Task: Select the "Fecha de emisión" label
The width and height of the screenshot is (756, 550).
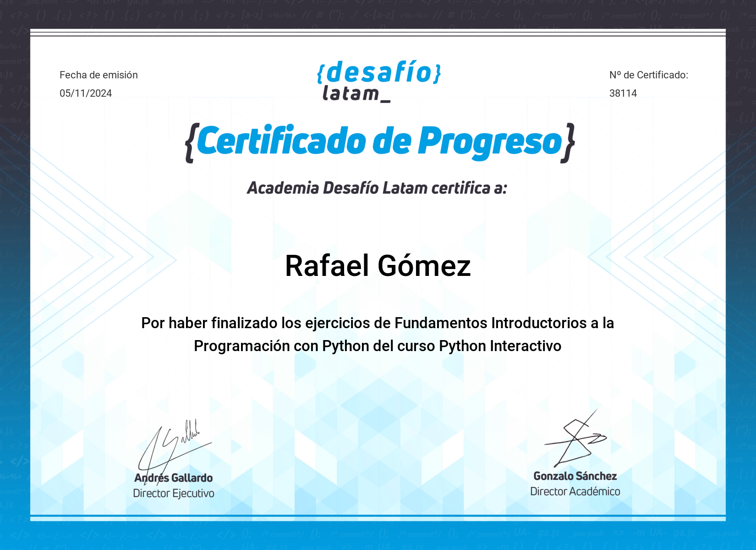Action: tap(99, 75)
